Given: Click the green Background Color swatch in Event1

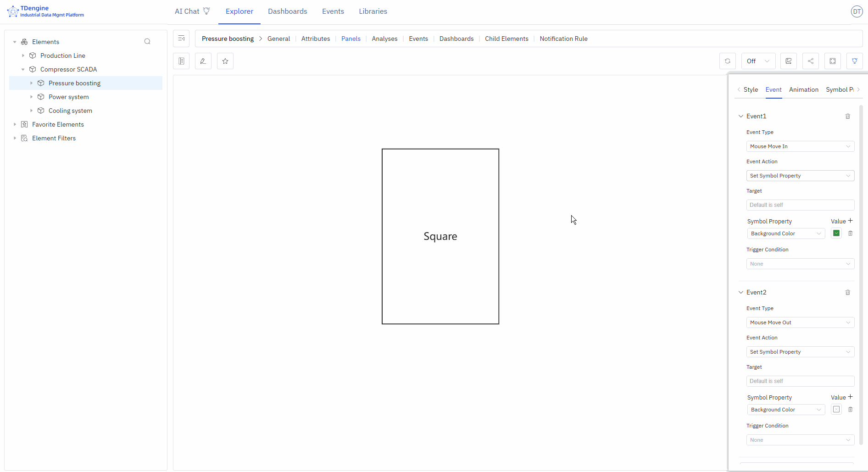Looking at the screenshot, I should (x=836, y=233).
